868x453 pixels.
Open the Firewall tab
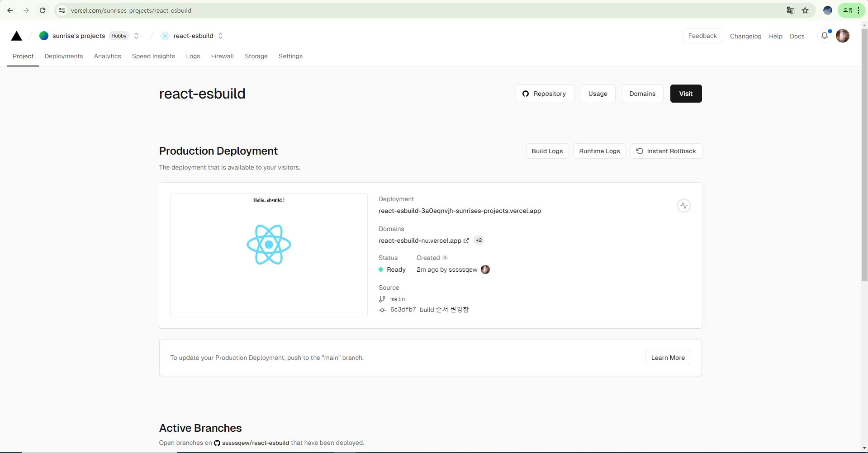[x=223, y=56]
